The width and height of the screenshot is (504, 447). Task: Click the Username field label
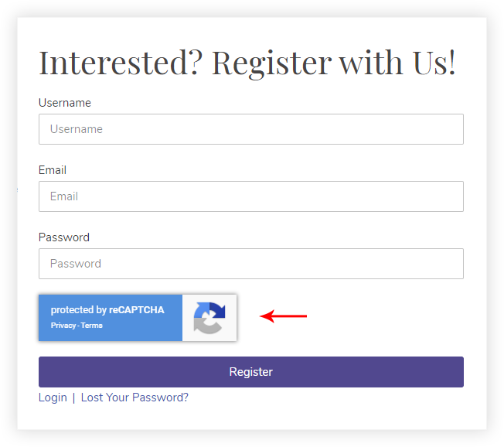[x=65, y=103]
